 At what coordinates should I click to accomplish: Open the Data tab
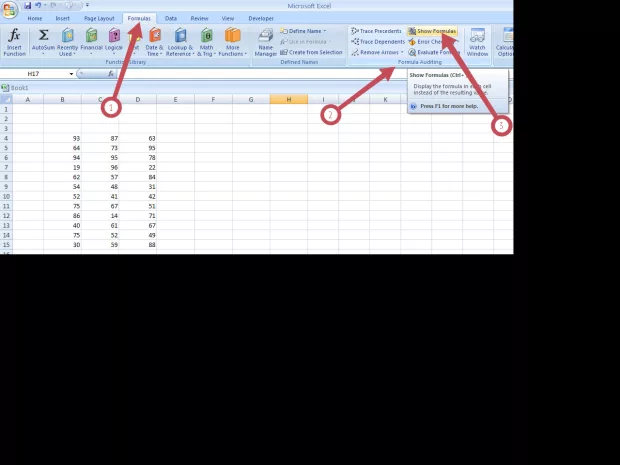coord(171,18)
